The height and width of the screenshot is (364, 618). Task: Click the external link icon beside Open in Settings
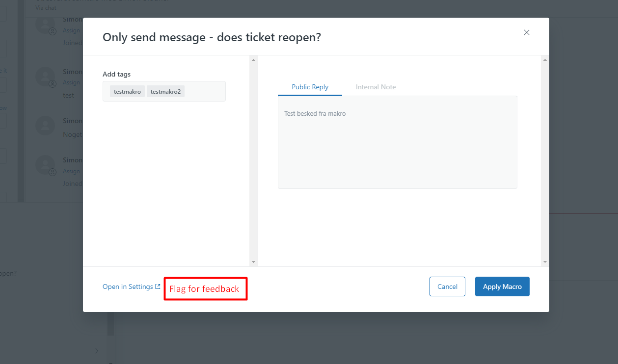[158, 286]
